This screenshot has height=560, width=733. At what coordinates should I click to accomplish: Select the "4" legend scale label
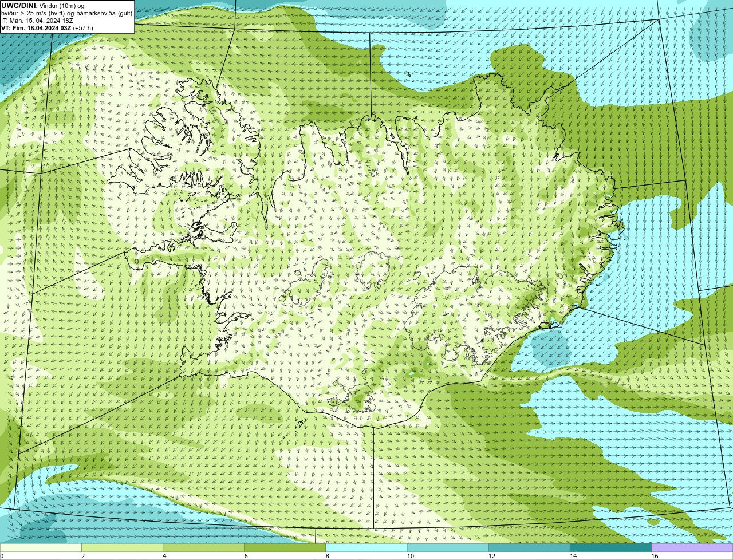point(164,556)
